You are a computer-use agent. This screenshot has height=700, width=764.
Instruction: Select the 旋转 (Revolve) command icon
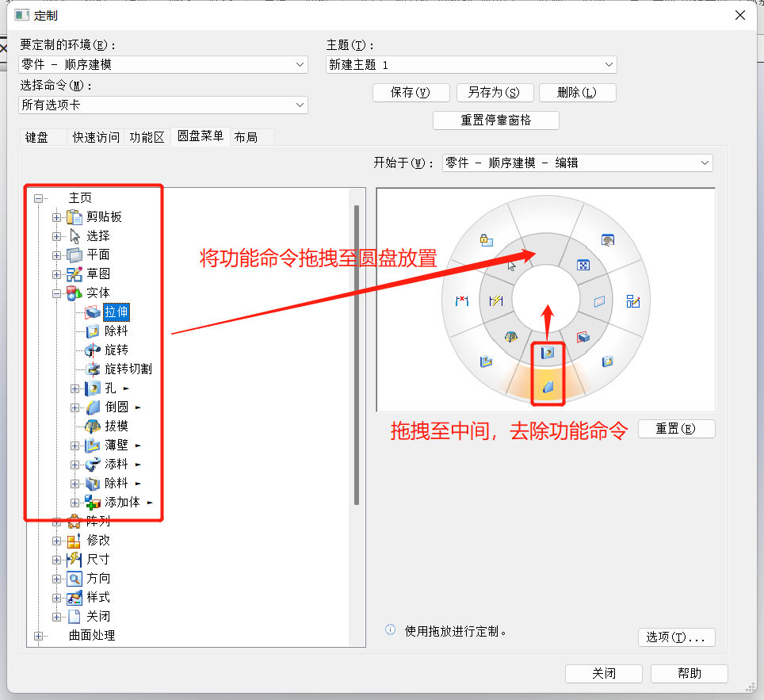tap(93, 350)
